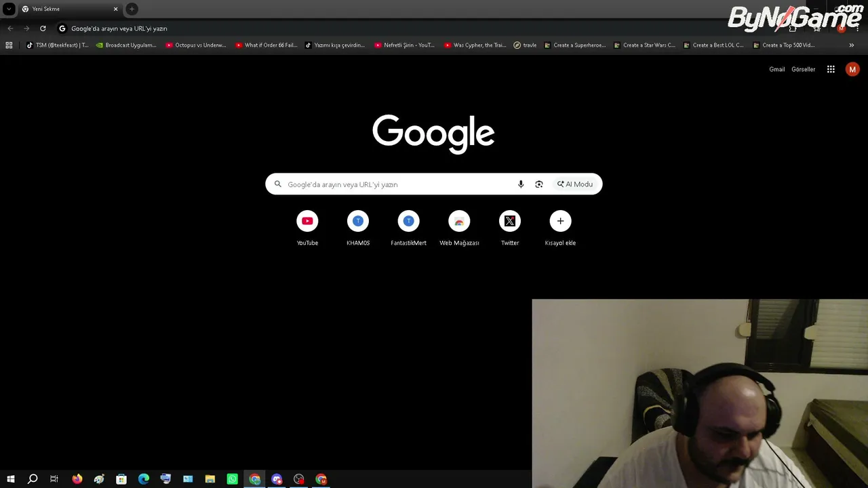Click the Google logo
Screen dimensions: 868x488
pyautogui.click(x=433, y=134)
